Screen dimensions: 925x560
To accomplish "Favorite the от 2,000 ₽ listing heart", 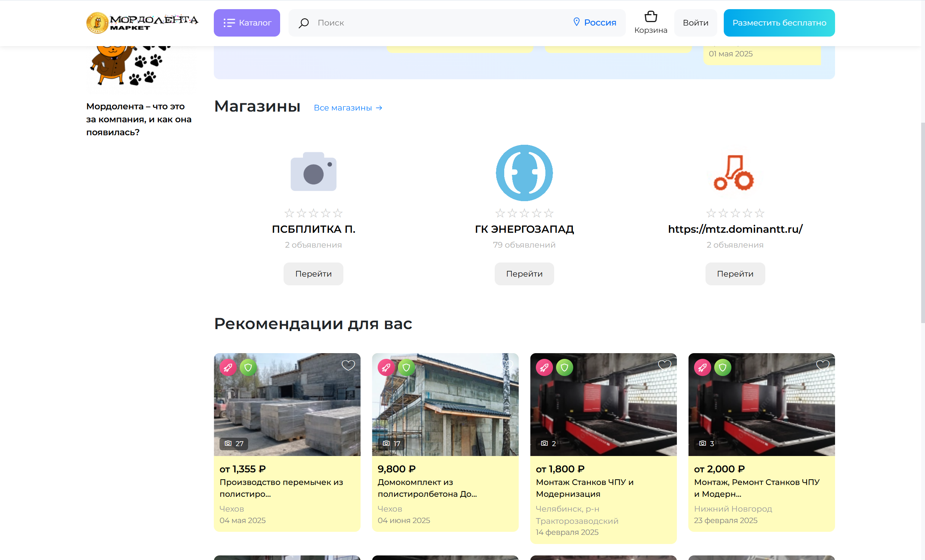I will pos(822,365).
